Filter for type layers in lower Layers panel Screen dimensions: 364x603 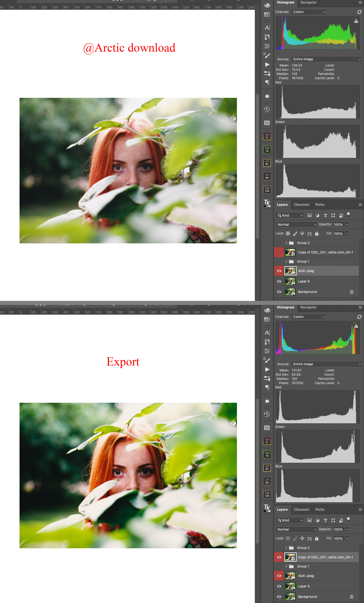pos(325,520)
